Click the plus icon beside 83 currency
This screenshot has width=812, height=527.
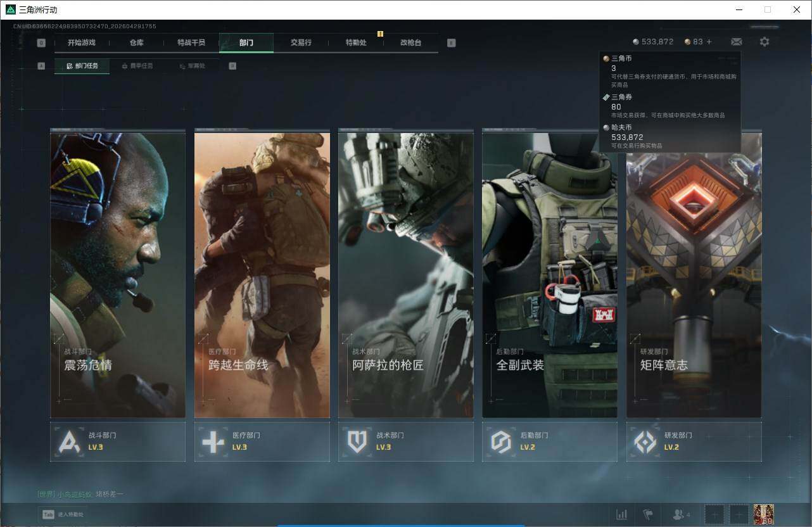[x=709, y=42]
